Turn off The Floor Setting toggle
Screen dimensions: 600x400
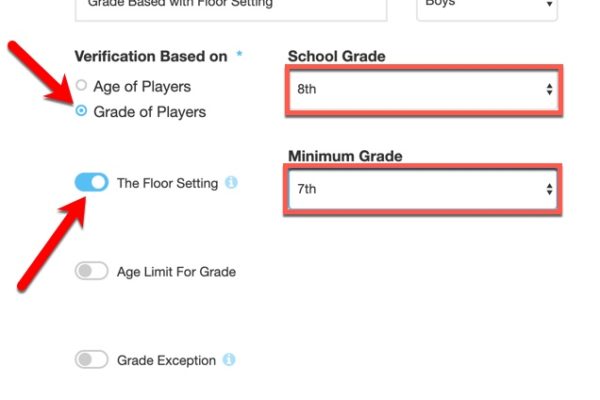[91, 182]
